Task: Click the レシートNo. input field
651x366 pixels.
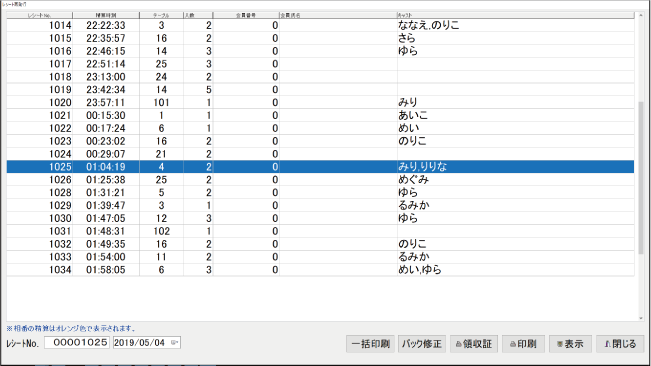Action: [x=77, y=343]
